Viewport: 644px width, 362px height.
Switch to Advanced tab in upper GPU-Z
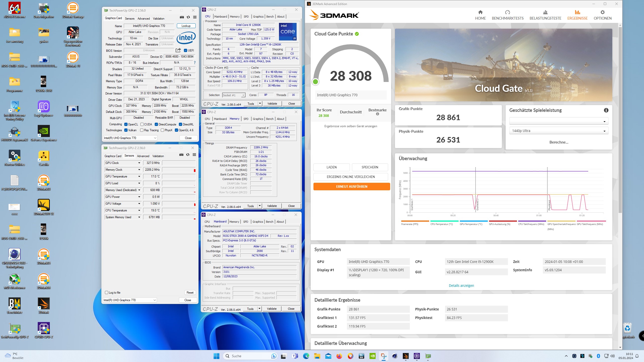coord(144,18)
